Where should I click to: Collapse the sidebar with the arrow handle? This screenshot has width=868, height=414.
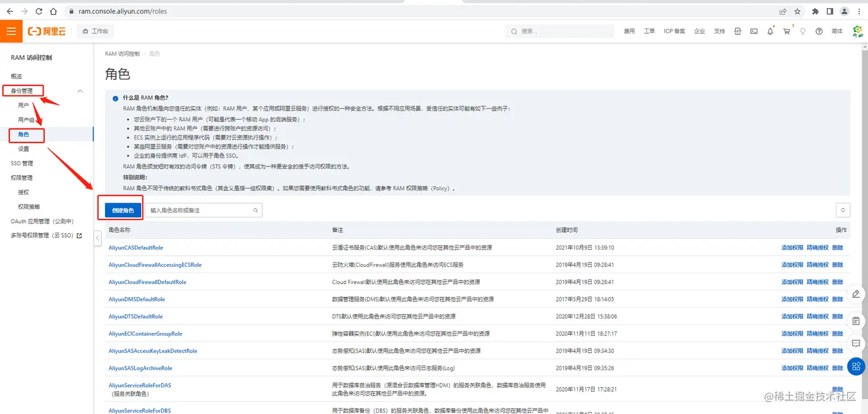point(98,238)
